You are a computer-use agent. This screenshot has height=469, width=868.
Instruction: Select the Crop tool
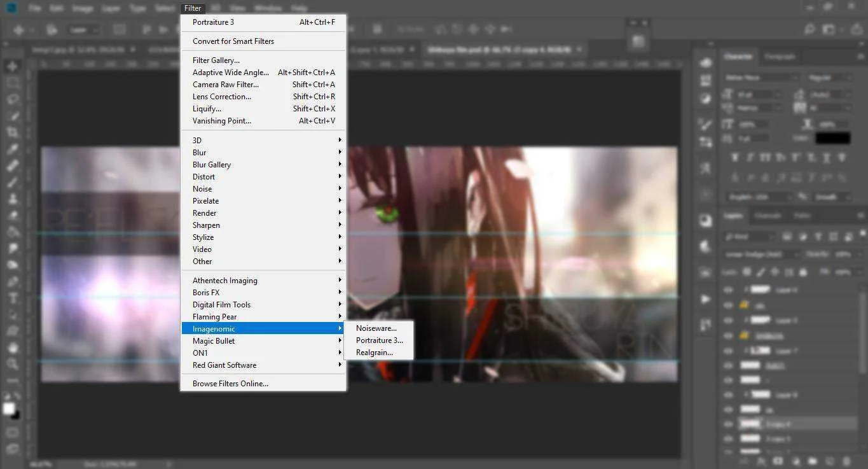coord(12,133)
